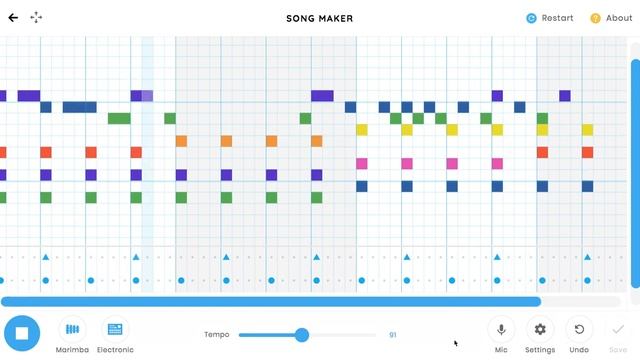Adjust the Tempo slider knob
The width and height of the screenshot is (640, 360).
(x=302, y=335)
